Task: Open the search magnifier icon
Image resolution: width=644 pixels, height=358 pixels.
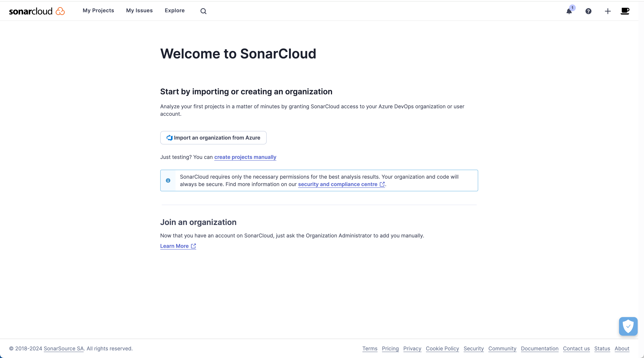Action: [x=203, y=11]
